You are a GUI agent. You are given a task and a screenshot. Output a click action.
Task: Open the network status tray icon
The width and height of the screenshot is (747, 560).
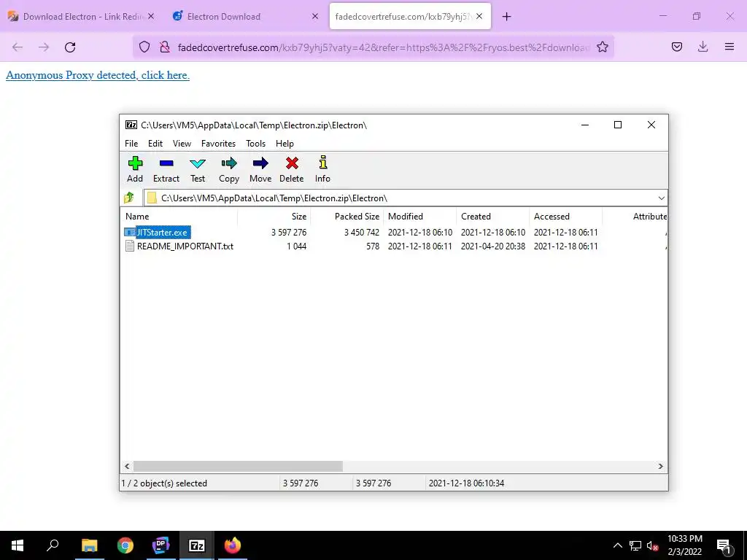pos(635,545)
